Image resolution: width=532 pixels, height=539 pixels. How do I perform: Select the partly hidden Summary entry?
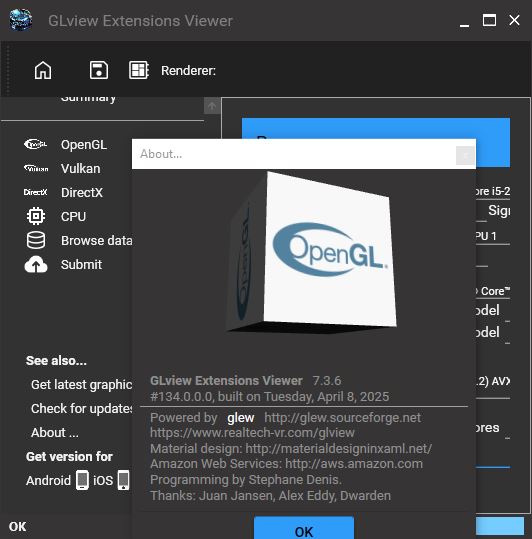[x=88, y=99]
